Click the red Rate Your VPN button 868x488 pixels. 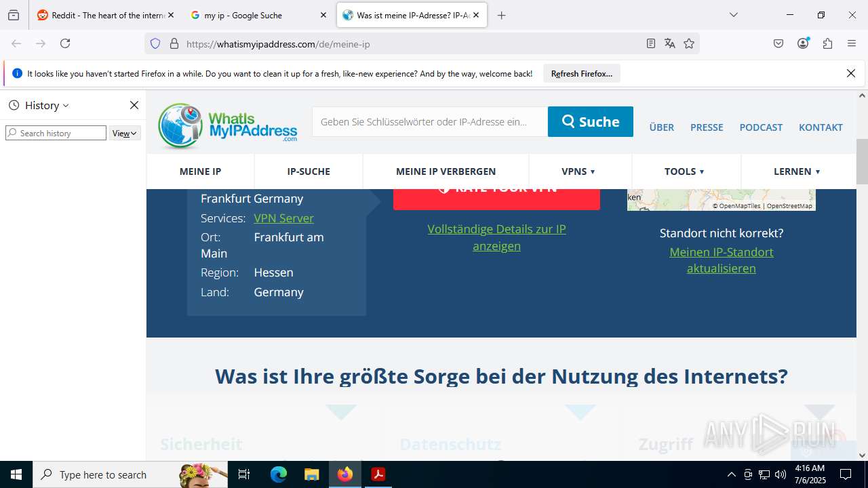click(496, 199)
